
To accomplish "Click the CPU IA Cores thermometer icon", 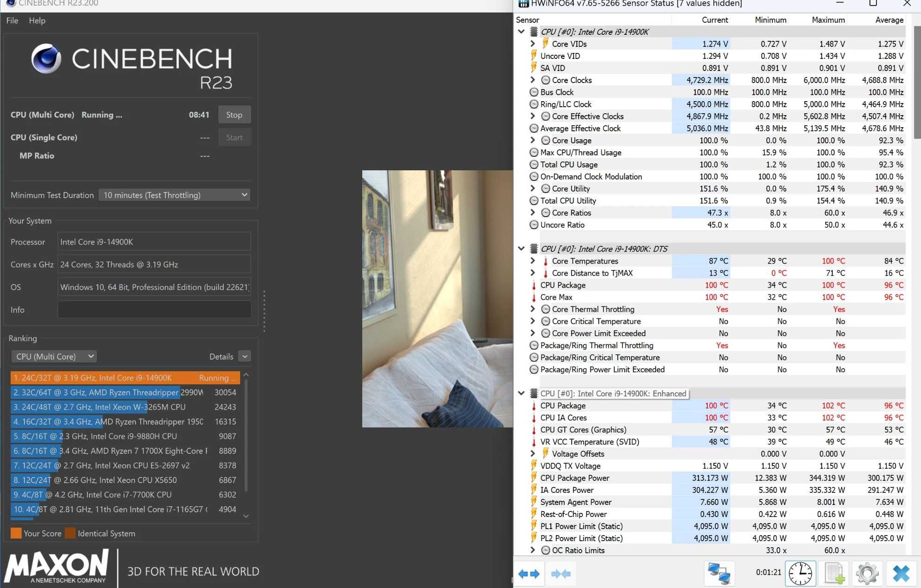I will point(534,418).
